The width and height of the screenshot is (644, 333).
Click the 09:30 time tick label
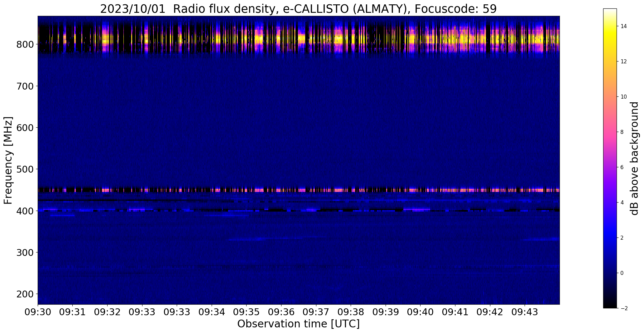pyautogui.click(x=38, y=312)
